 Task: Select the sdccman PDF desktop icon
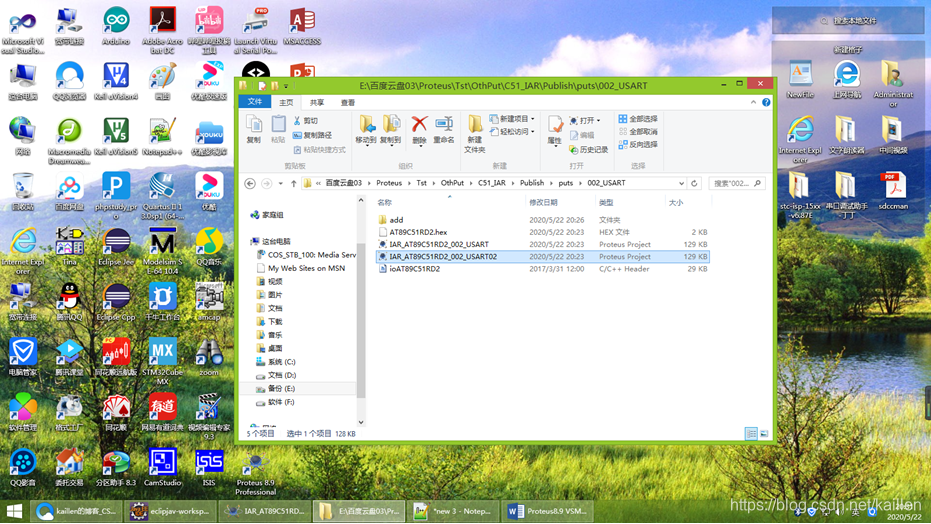click(893, 191)
